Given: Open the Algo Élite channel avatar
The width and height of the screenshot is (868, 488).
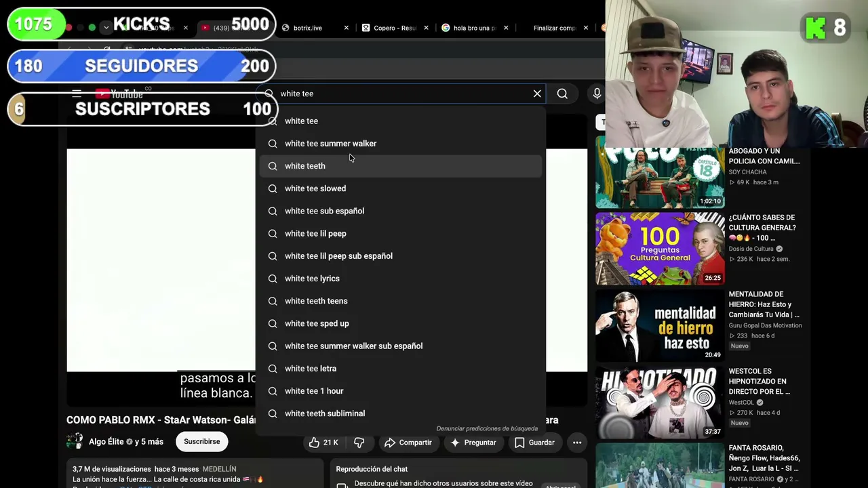Looking at the screenshot, I should [75, 441].
